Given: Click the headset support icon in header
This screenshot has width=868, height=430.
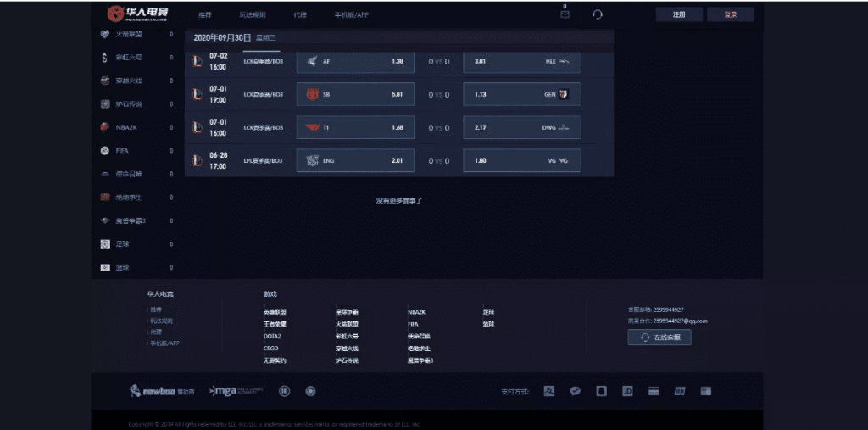Looking at the screenshot, I should coord(598,14).
